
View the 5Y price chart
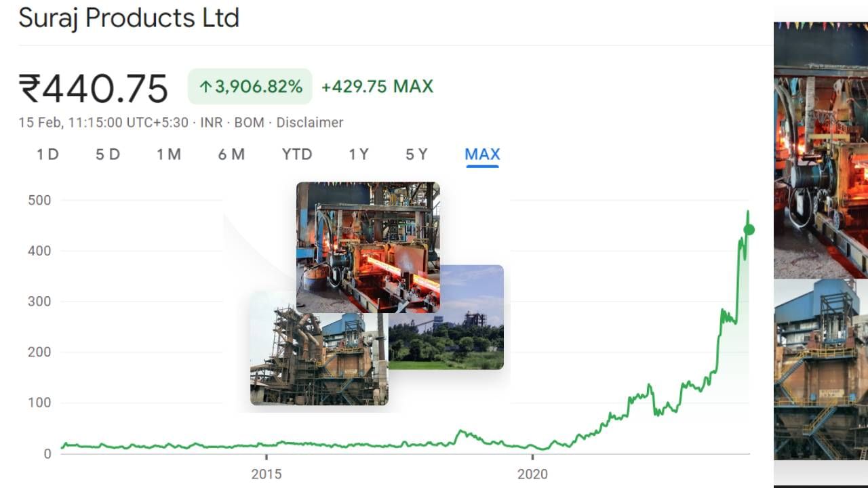click(416, 155)
